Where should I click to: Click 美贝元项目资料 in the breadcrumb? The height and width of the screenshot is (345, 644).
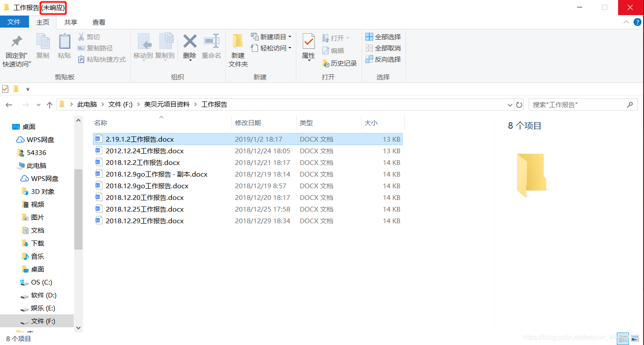[167, 104]
